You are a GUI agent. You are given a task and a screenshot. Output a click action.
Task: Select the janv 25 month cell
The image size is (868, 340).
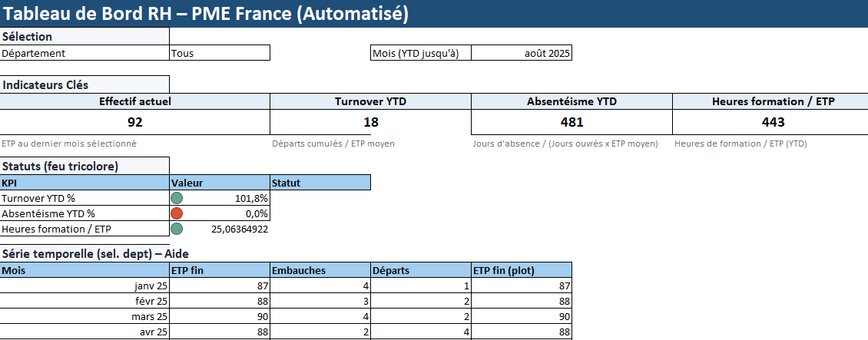84,286
